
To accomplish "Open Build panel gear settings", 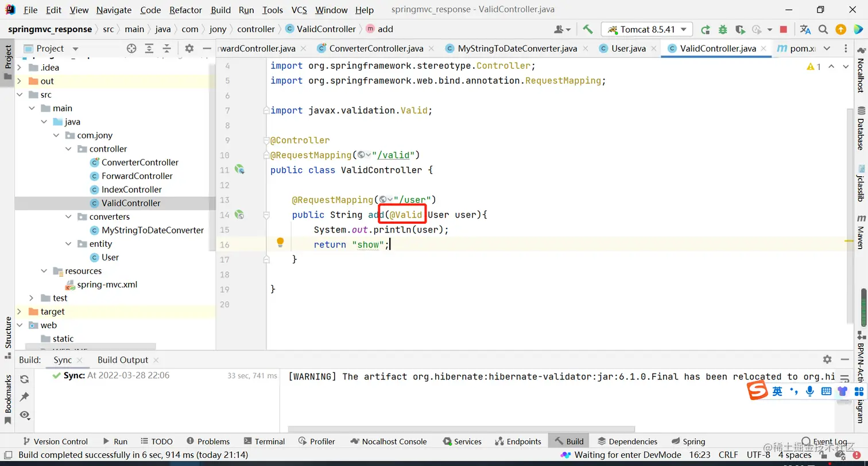I will (827, 359).
